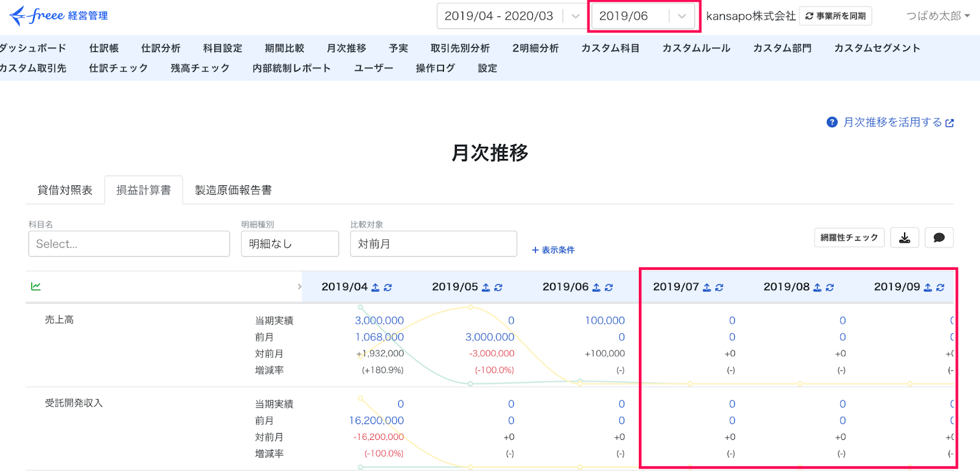This screenshot has width=980, height=473.
Task: Open the 予実 menu item
Action: (x=398, y=48)
